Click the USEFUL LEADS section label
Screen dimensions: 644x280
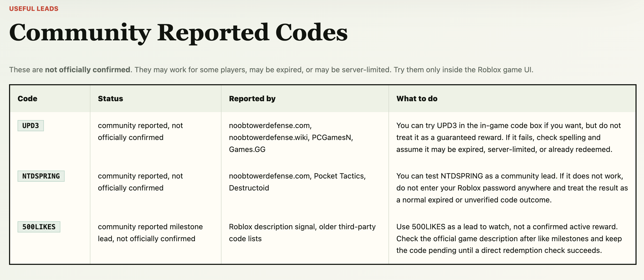click(34, 9)
